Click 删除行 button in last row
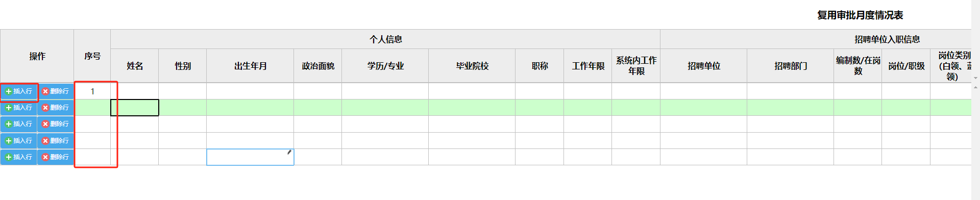Screen dimensions: 980x200 (56, 157)
